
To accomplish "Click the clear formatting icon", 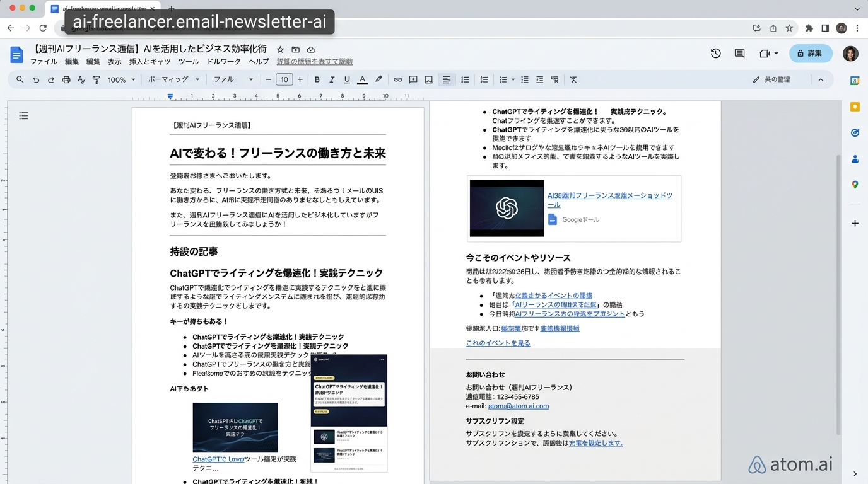I will [573, 80].
